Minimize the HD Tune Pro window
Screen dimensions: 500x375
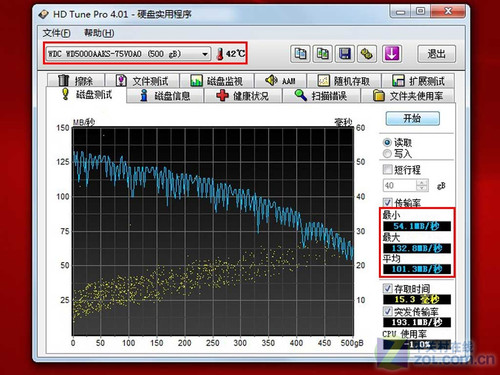(x=400, y=12)
